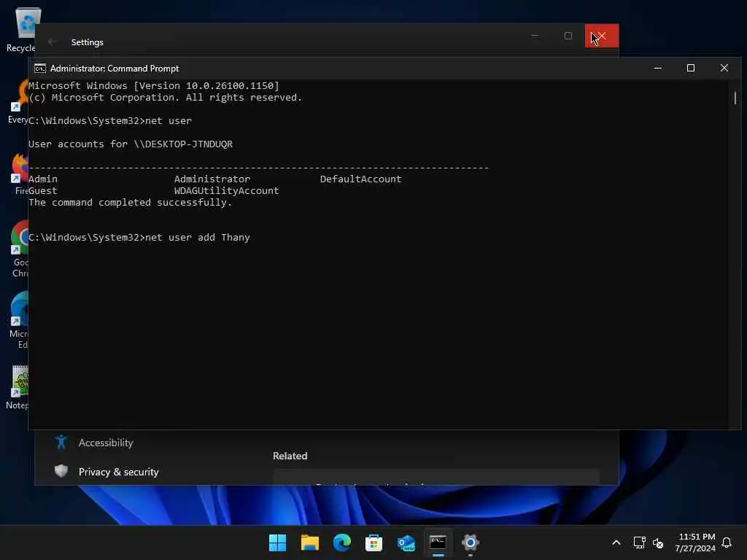Screen dimensions: 747x560
Task: Select the Microsoft Edge desktop shortcut
Action: click(18, 321)
